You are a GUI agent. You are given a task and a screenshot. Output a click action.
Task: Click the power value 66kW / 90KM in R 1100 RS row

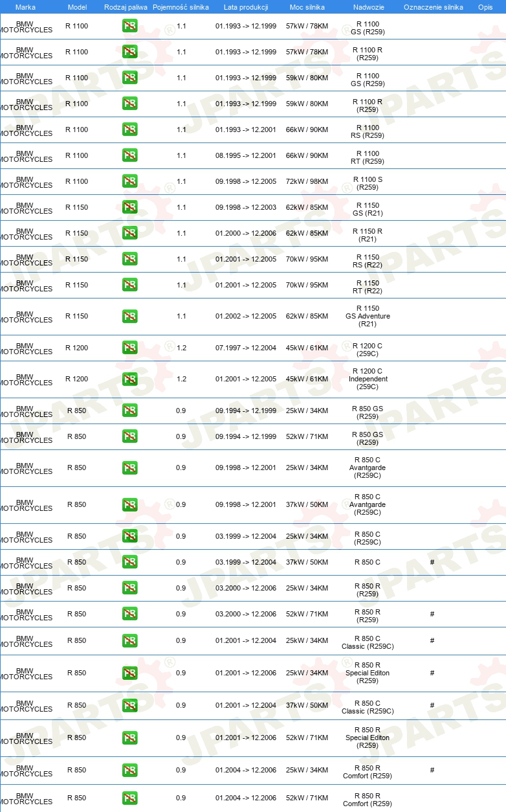[x=307, y=130]
